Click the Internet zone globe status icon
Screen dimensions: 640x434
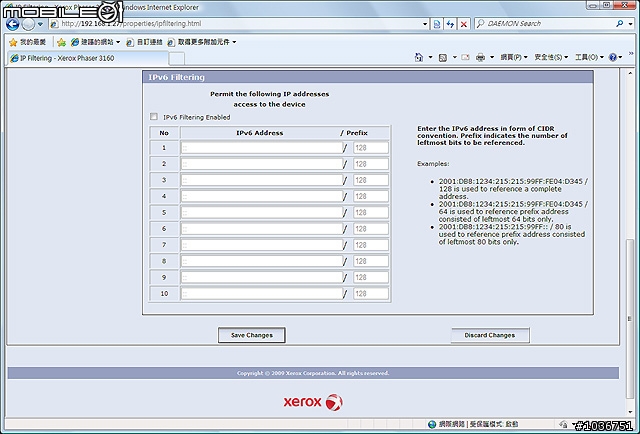432,425
